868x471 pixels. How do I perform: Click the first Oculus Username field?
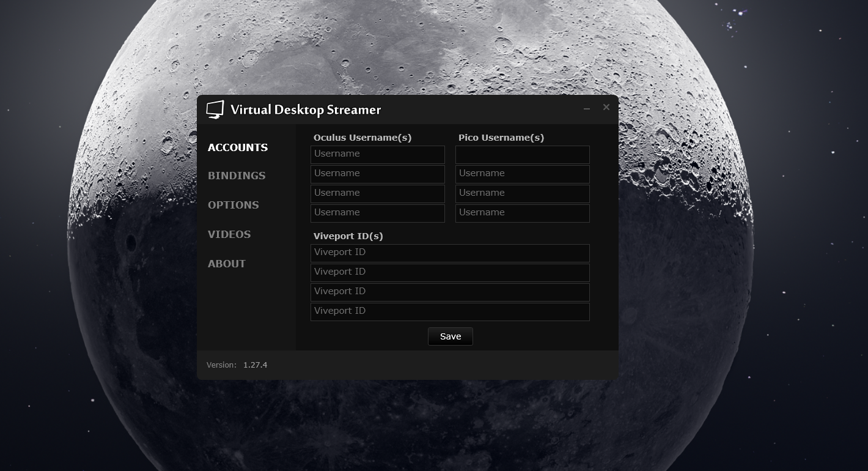(x=378, y=154)
